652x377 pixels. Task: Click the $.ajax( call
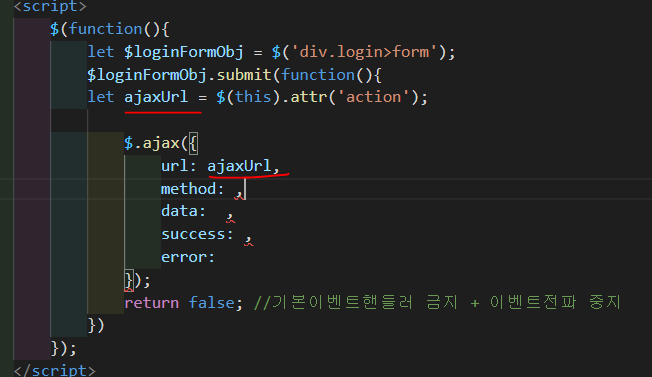coord(156,143)
